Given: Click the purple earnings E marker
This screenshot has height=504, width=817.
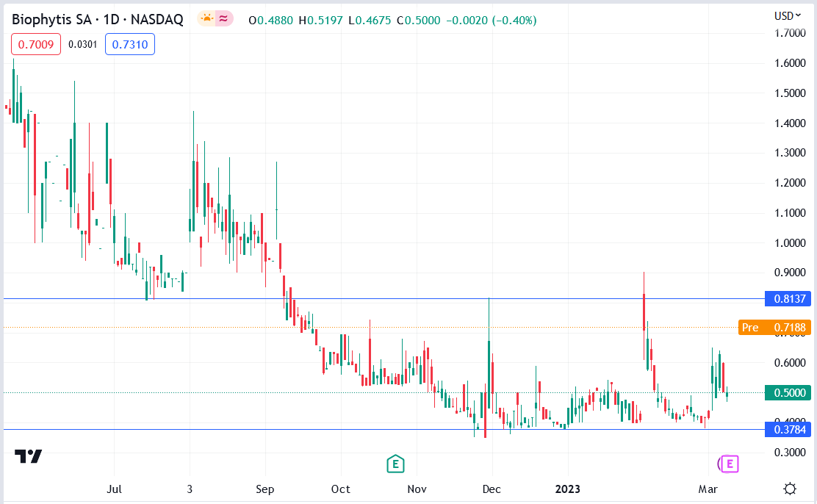Looking at the screenshot, I should [730, 464].
